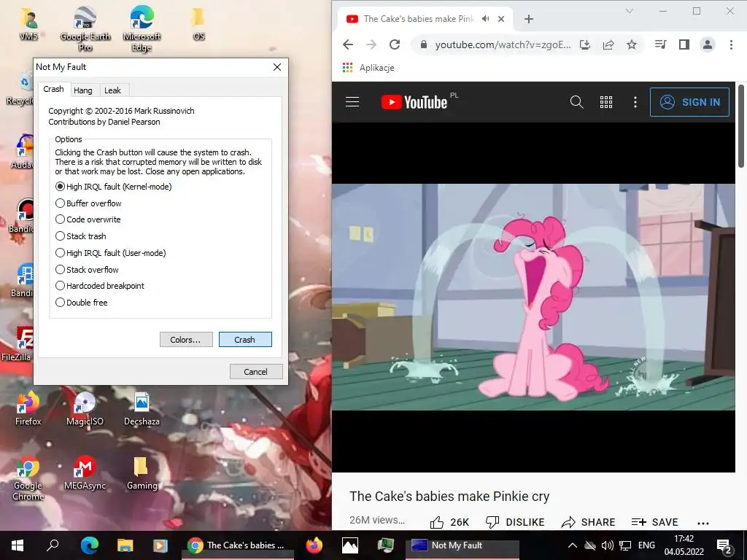Viewport: 747px width, 560px height.
Task: Select the Decshaza image file
Action: (x=142, y=409)
